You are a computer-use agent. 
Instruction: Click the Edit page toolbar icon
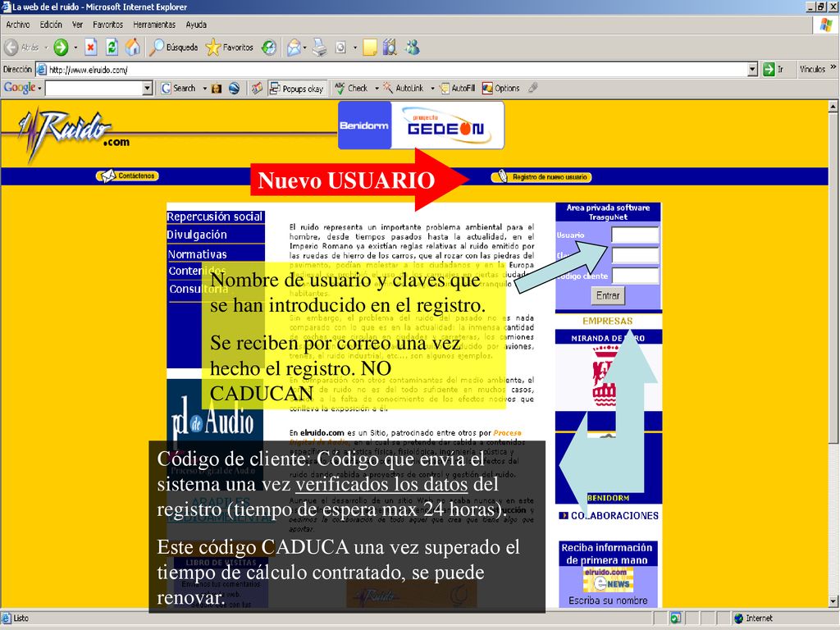340,48
